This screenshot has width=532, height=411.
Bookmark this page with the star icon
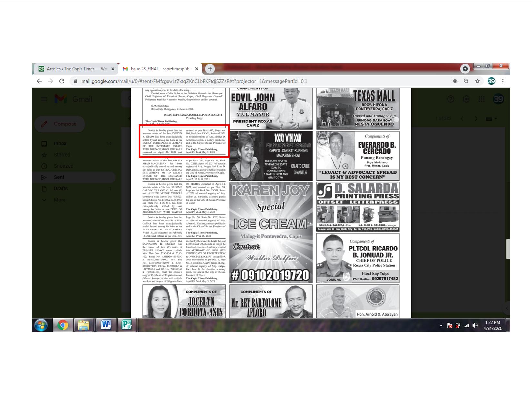point(478,81)
